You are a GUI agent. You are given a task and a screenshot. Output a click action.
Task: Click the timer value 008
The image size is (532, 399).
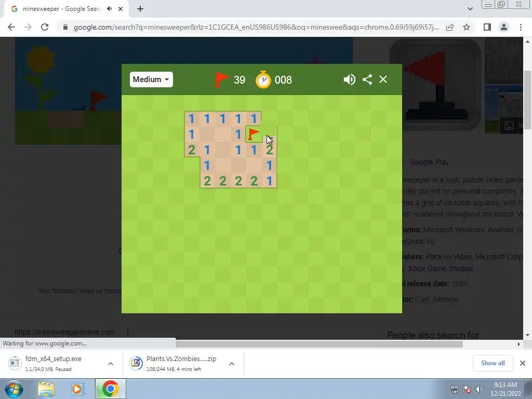pos(283,79)
